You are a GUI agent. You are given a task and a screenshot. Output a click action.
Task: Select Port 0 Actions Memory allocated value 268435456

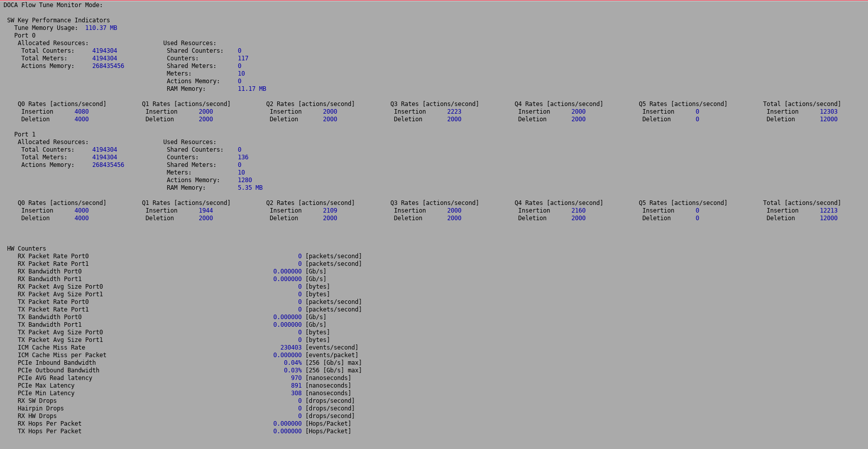pos(108,66)
